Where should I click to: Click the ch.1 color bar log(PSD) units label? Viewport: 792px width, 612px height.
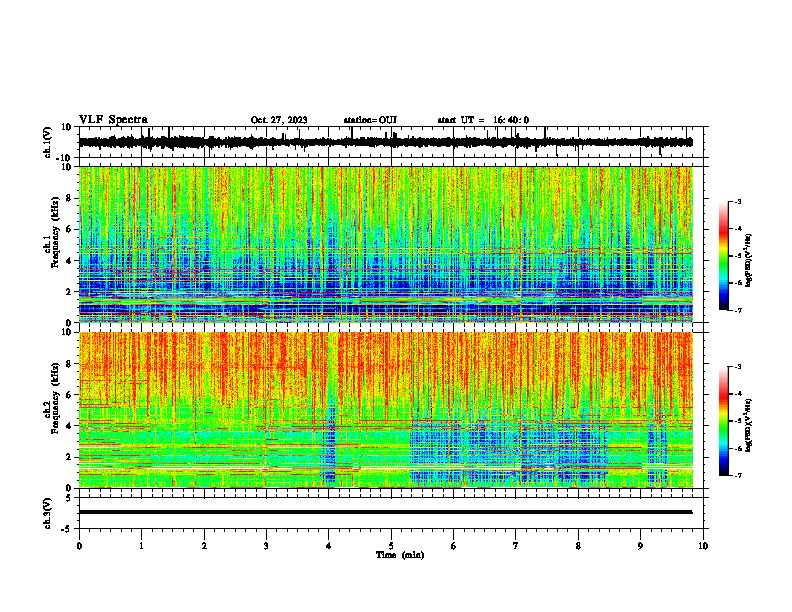[x=749, y=261]
